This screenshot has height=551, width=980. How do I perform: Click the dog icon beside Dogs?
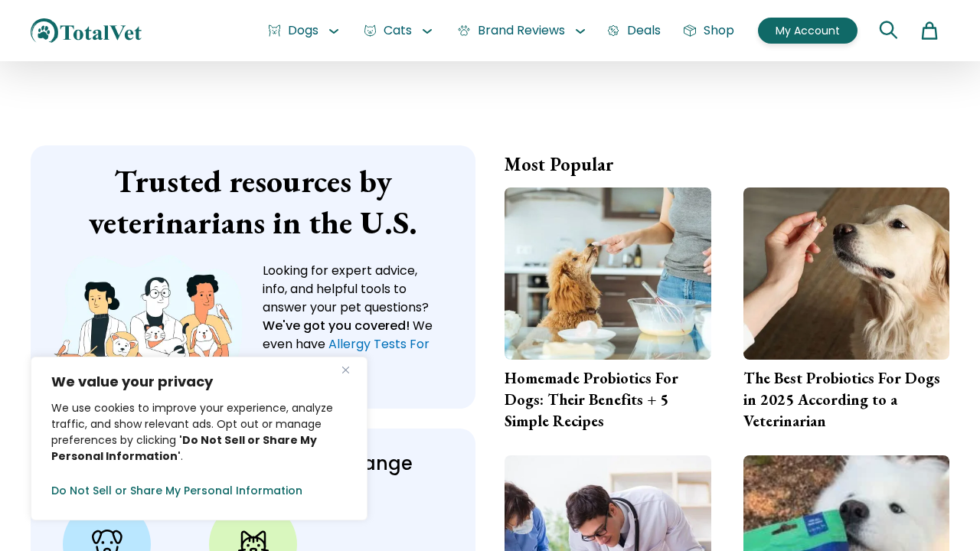pyautogui.click(x=274, y=31)
